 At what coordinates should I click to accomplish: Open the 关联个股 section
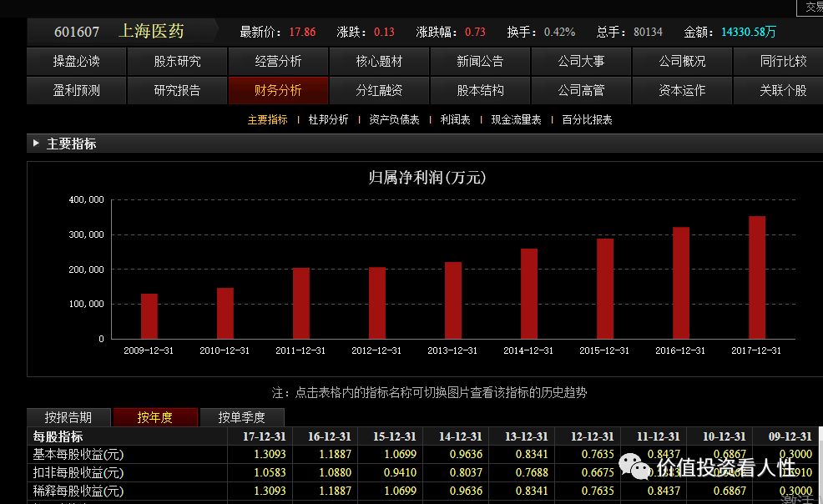779,91
